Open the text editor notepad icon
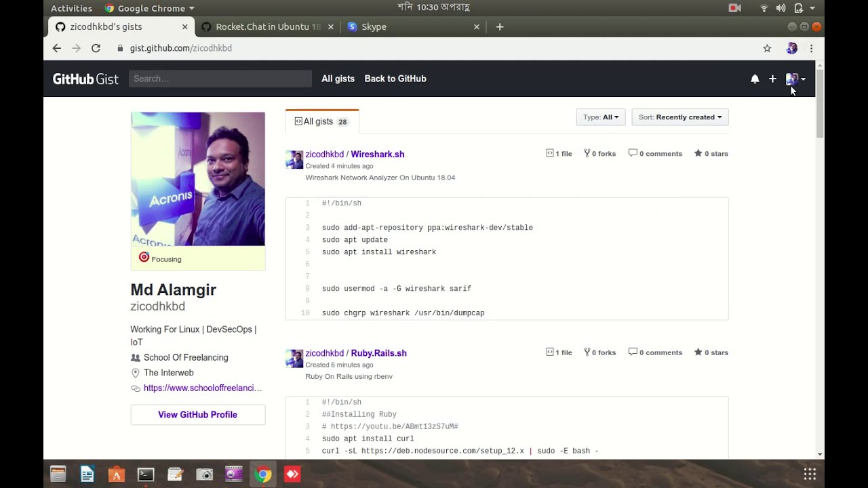 [x=175, y=474]
